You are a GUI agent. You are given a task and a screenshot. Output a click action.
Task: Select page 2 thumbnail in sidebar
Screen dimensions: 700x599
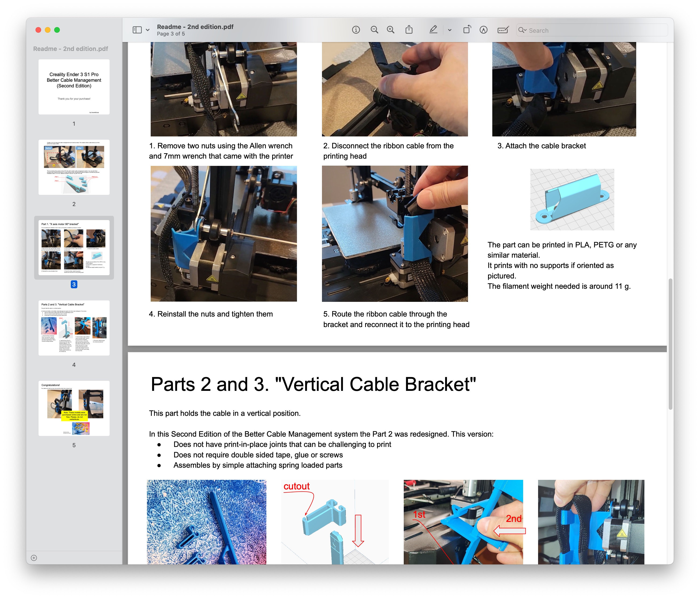(x=74, y=167)
